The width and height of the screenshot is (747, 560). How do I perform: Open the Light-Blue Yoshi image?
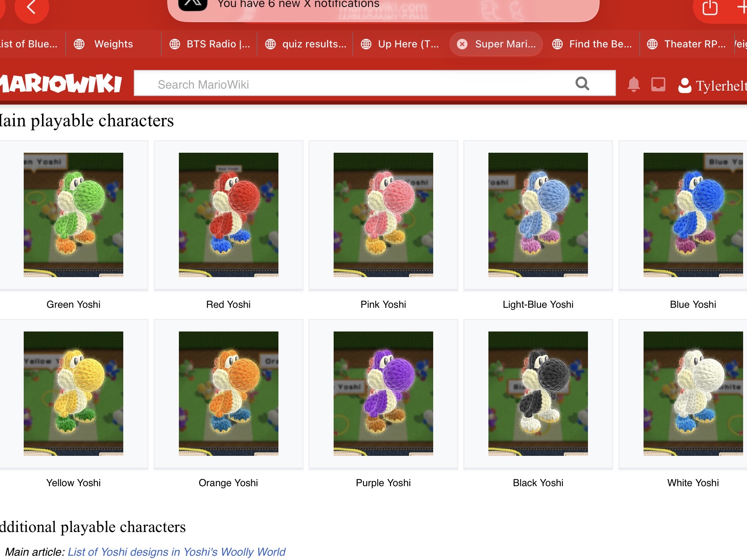coord(538,215)
